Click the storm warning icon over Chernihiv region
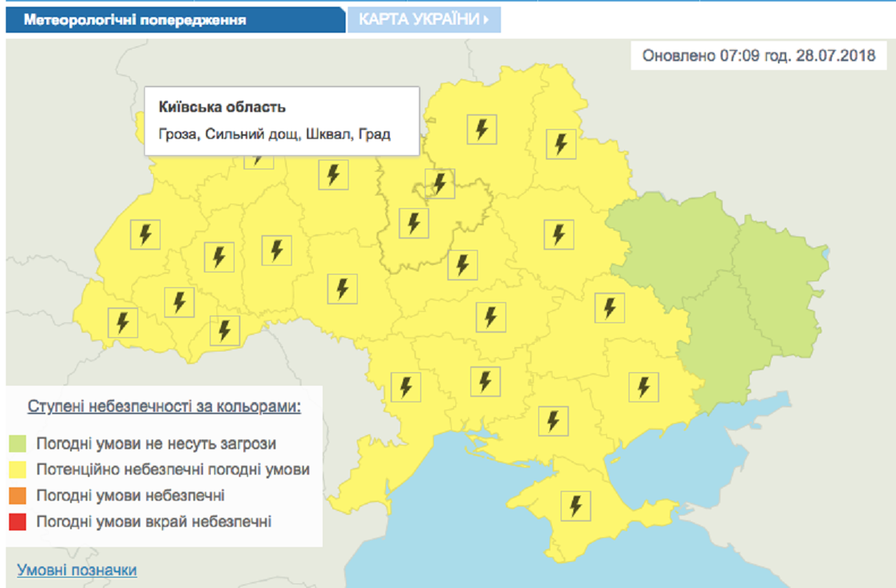 [x=482, y=128]
